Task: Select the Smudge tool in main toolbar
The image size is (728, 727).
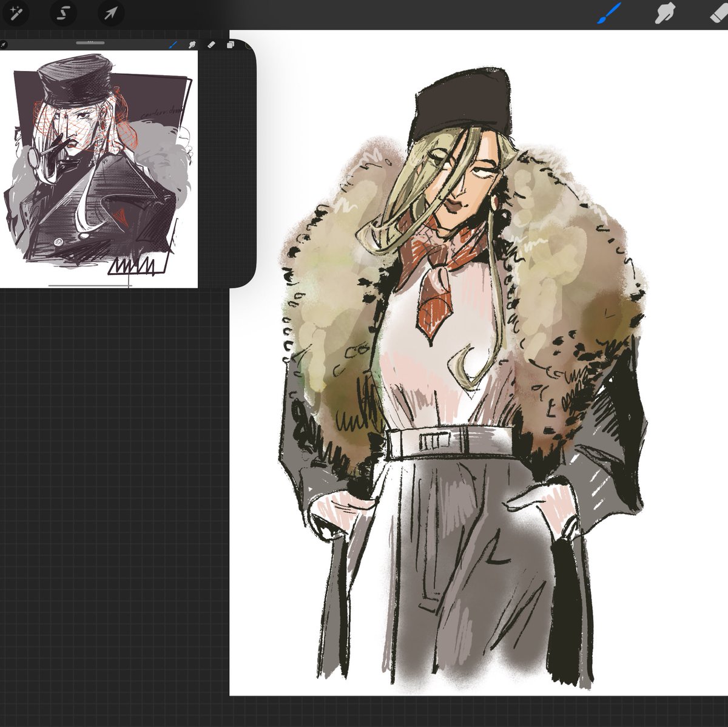Action: click(x=665, y=13)
